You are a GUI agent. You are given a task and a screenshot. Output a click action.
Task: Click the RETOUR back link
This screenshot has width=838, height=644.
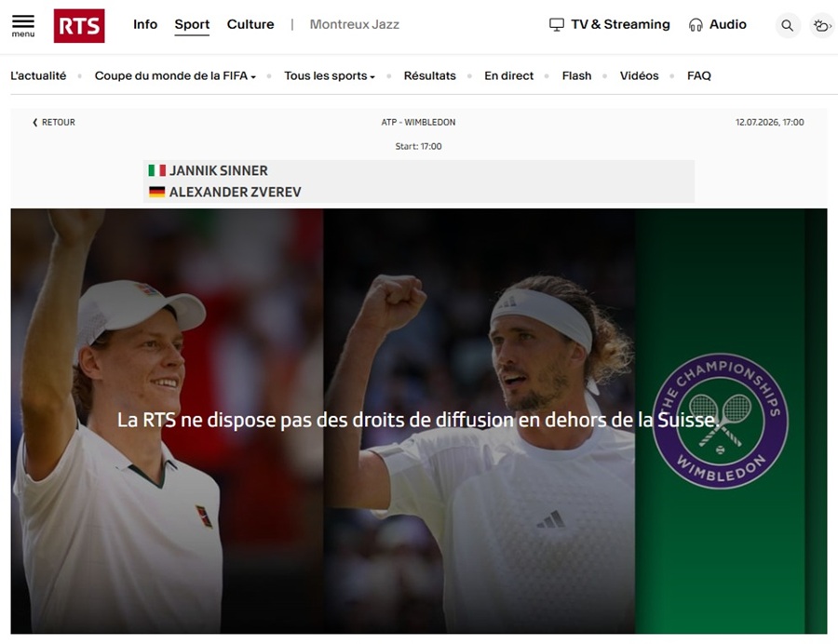(x=54, y=122)
